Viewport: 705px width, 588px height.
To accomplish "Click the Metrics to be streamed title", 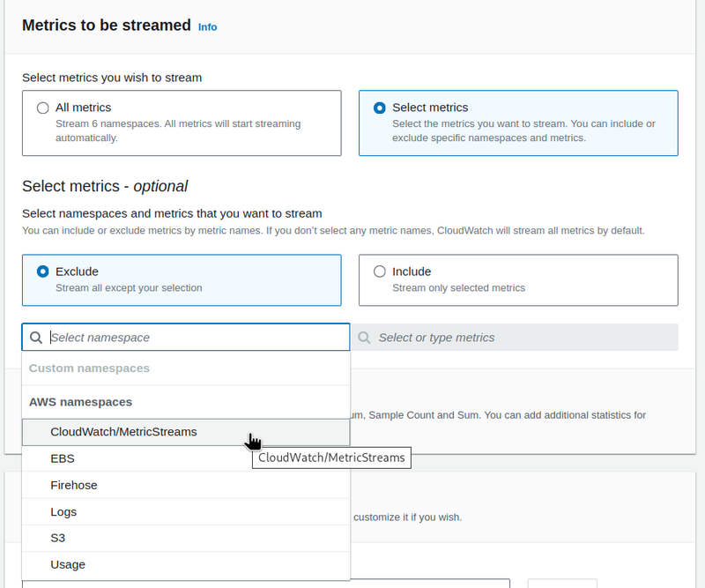I will point(107,26).
